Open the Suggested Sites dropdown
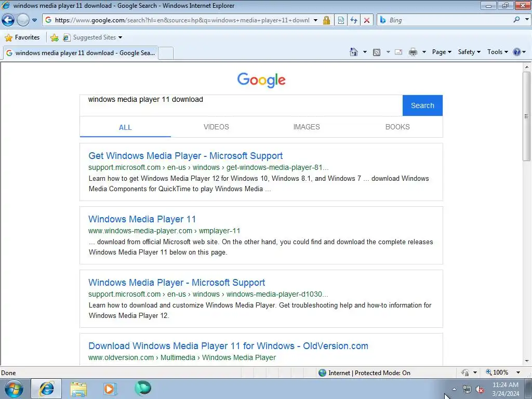This screenshot has width=532, height=399. 92,37
